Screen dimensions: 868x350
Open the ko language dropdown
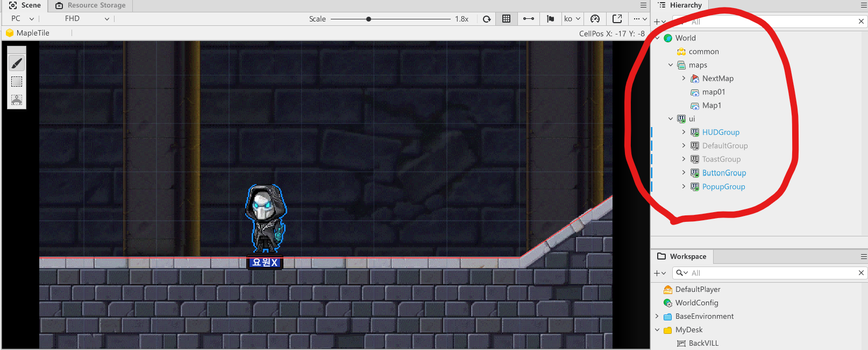[572, 19]
